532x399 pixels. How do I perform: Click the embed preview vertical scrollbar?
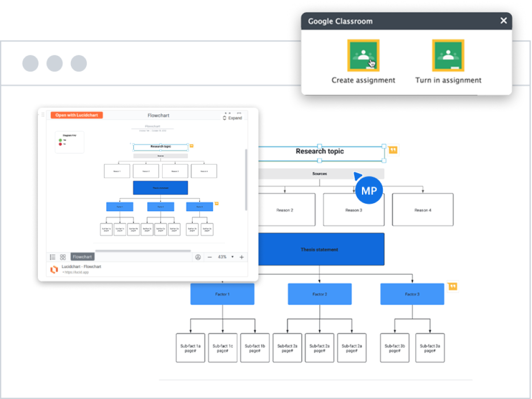[x=246, y=180]
